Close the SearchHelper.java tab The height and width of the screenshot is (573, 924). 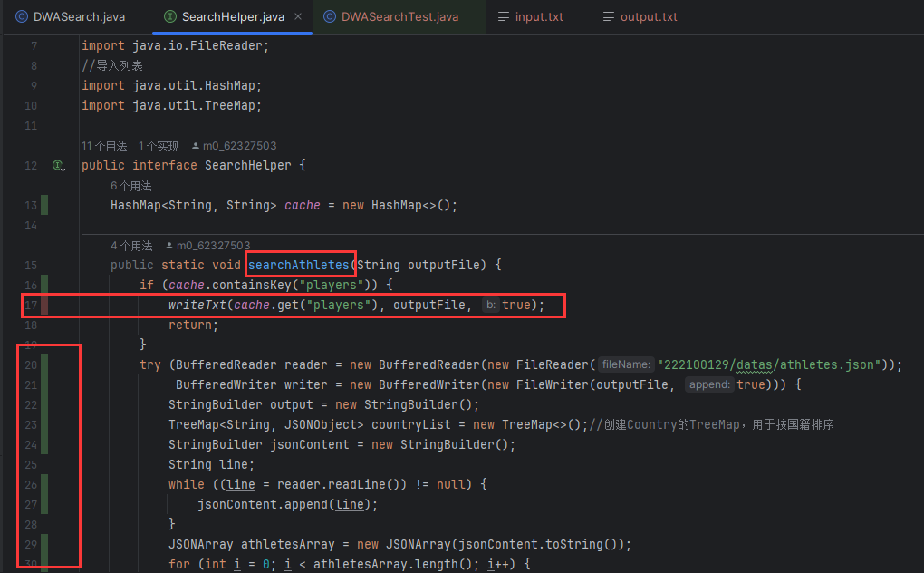(x=298, y=16)
